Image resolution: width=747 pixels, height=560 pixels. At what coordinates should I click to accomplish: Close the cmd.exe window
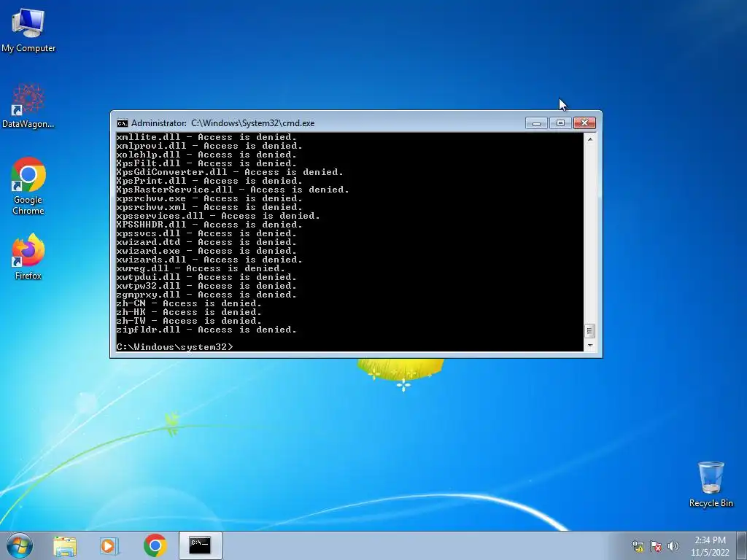584,122
